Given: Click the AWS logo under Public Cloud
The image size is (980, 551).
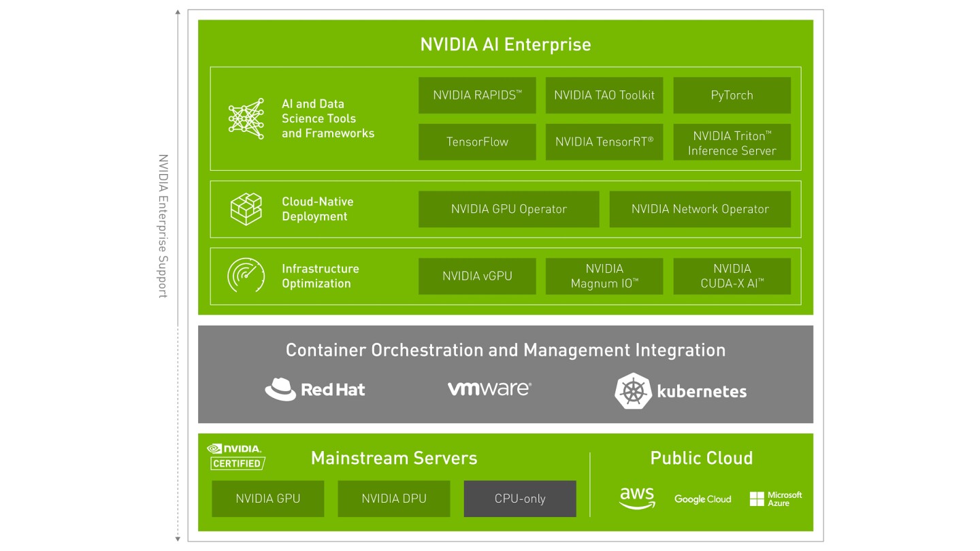Looking at the screenshot, I should pyautogui.click(x=637, y=497).
